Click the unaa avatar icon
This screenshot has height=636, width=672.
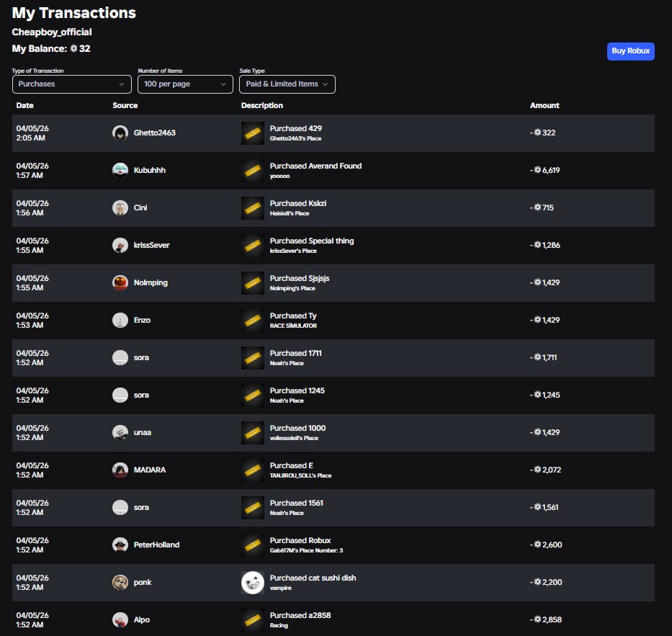(120, 432)
